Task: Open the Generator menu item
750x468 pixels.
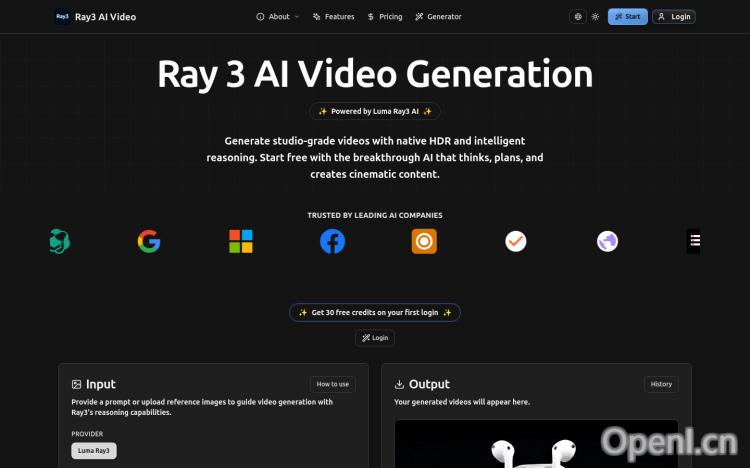Action: [x=438, y=17]
